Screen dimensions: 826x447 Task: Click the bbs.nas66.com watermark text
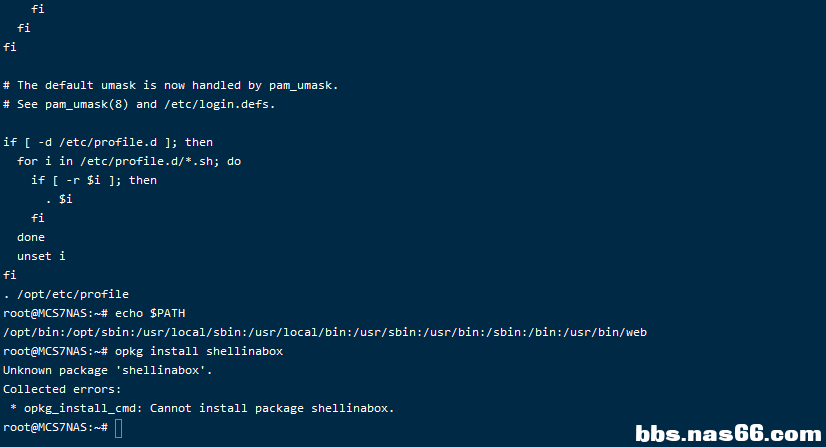(728, 433)
